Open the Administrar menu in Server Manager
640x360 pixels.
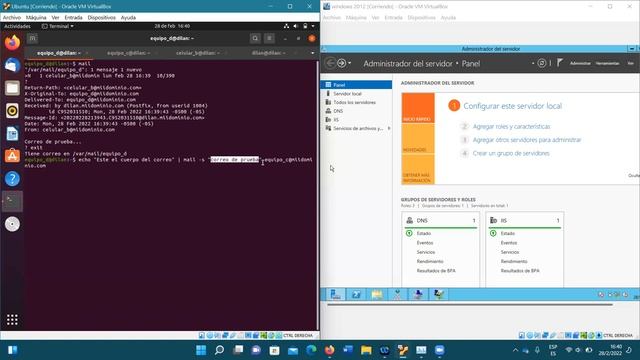click(x=580, y=63)
